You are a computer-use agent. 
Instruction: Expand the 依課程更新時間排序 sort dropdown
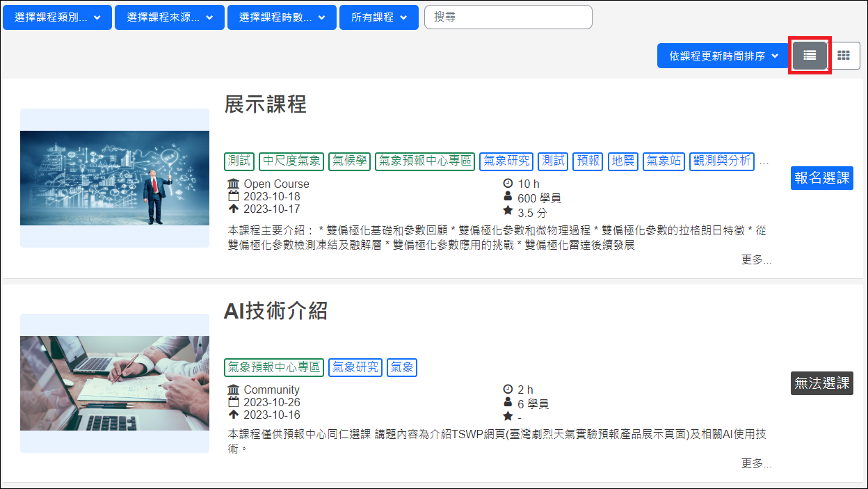723,56
